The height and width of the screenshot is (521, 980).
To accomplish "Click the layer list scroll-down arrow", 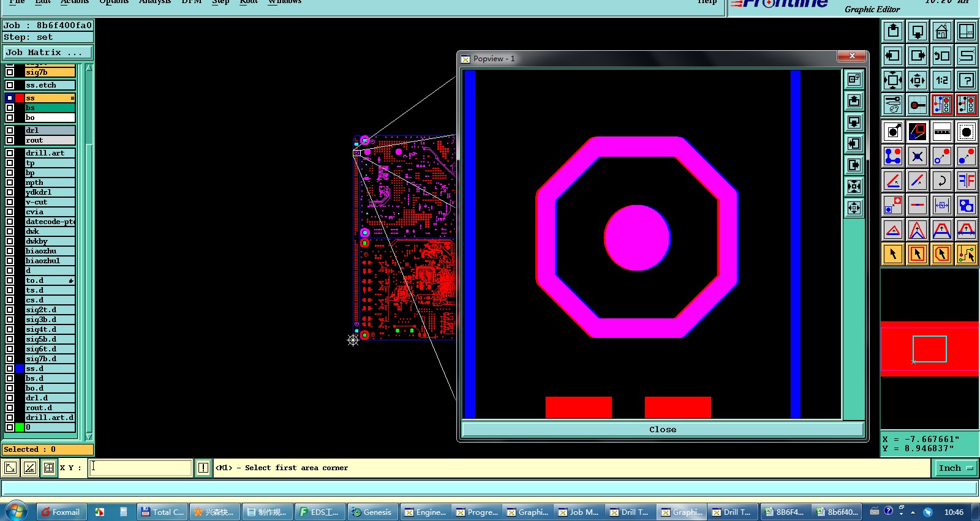I will point(89,437).
